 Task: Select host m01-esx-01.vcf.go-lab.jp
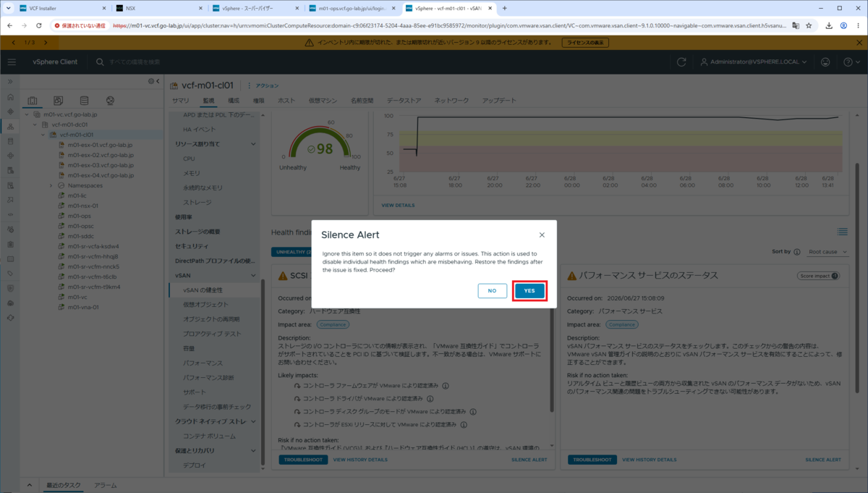pyautogui.click(x=100, y=145)
